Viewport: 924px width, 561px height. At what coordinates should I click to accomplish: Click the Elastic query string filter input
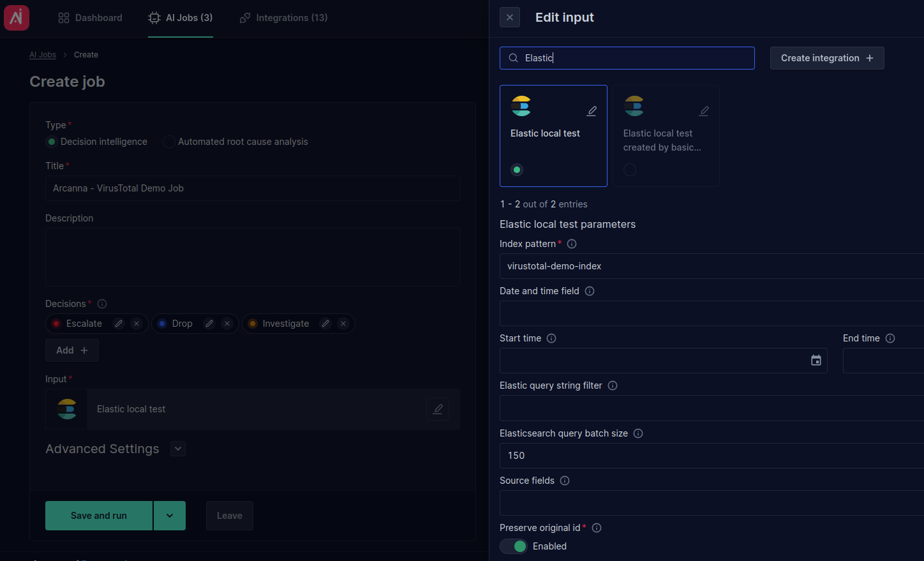coord(712,408)
